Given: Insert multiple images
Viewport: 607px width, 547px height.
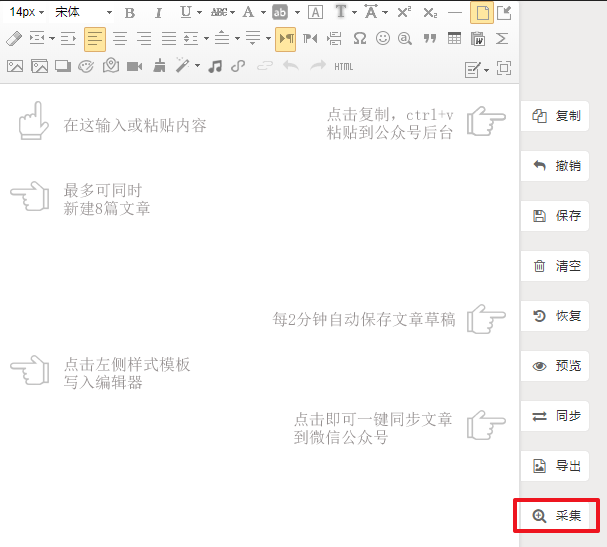Looking at the screenshot, I should [x=39, y=67].
